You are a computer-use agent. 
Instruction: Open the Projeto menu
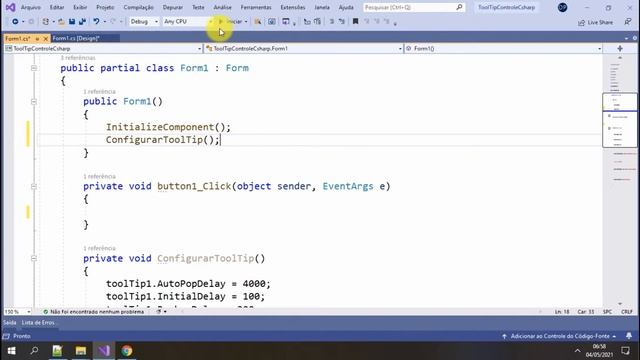pos(105,7)
